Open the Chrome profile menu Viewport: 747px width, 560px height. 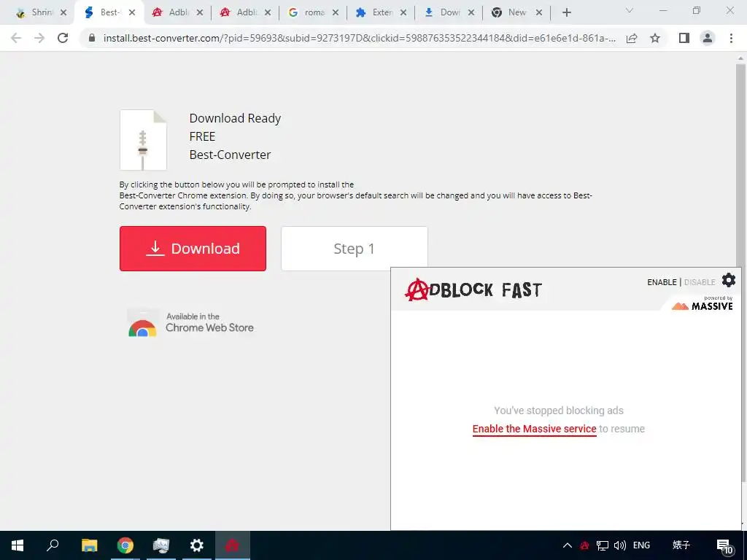click(x=708, y=38)
